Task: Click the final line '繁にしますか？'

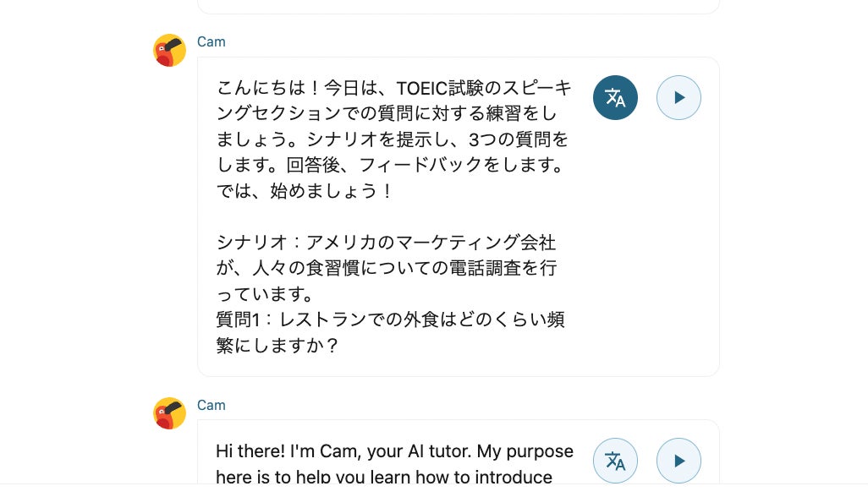Action: pos(277,346)
